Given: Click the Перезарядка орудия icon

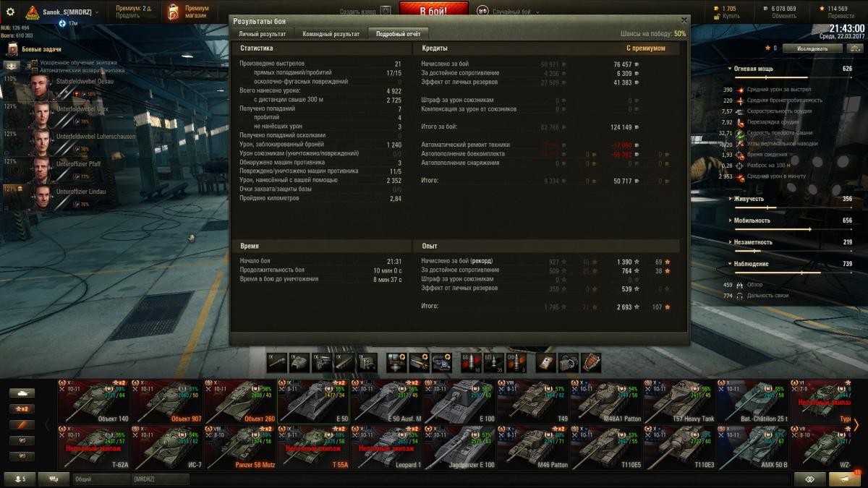Looking at the screenshot, I should [740, 122].
